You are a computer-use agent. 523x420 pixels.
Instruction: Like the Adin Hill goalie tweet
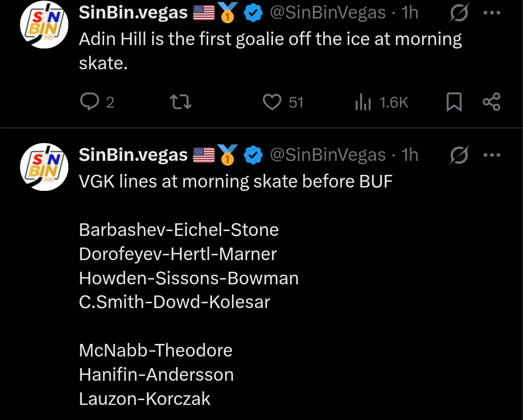click(x=273, y=102)
